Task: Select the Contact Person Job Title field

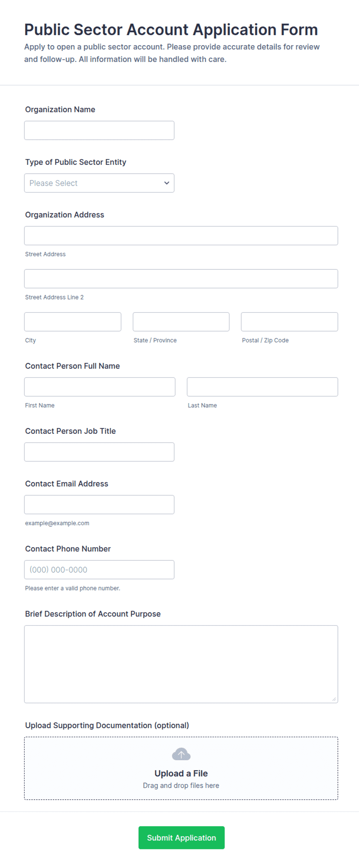Action: [99, 452]
